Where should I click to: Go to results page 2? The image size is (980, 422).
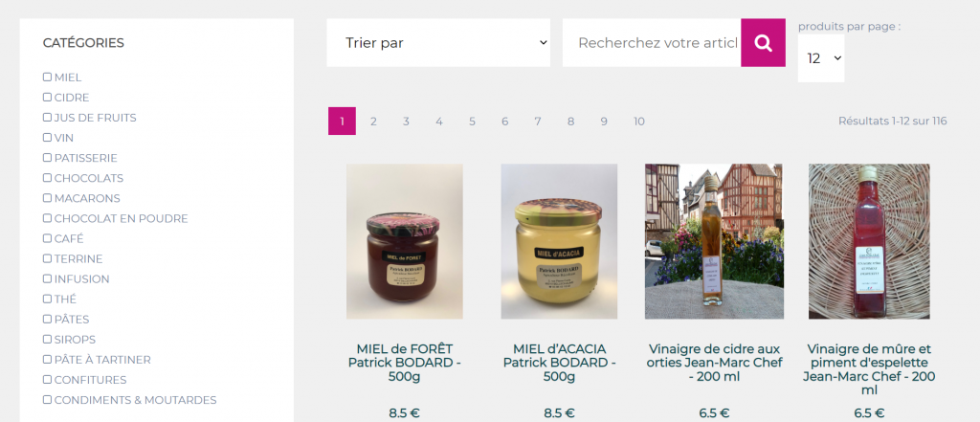(373, 122)
